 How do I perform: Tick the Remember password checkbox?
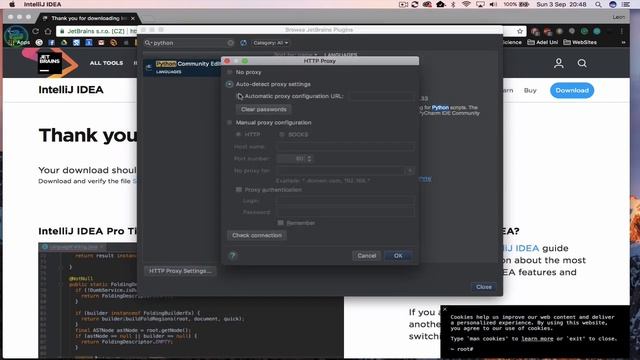pos(280,223)
